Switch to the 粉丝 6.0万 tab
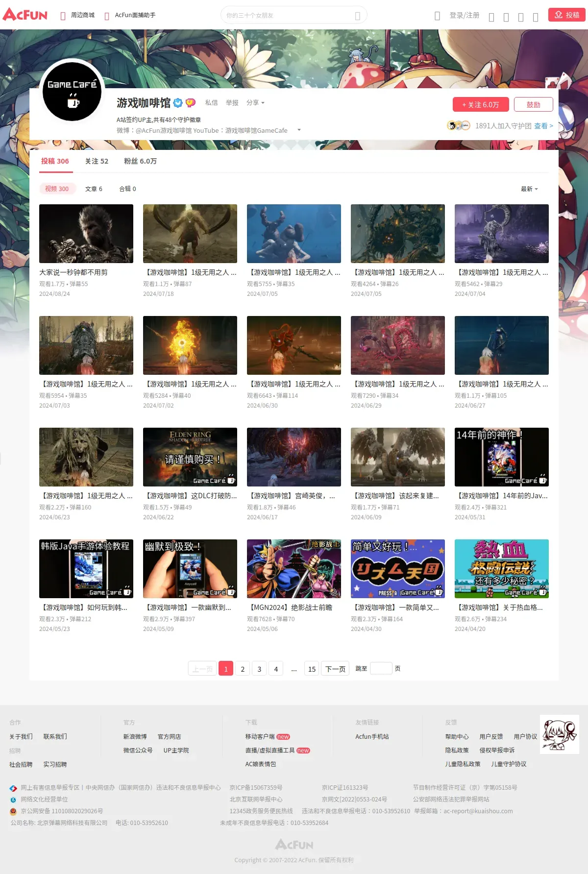Image resolution: width=588 pixels, height=874 pixels. (140, 161)
